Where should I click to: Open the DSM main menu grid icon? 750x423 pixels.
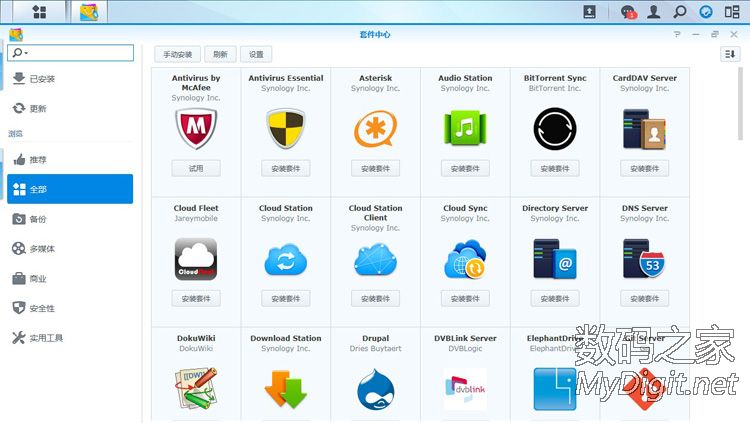[x=39, y=11]
